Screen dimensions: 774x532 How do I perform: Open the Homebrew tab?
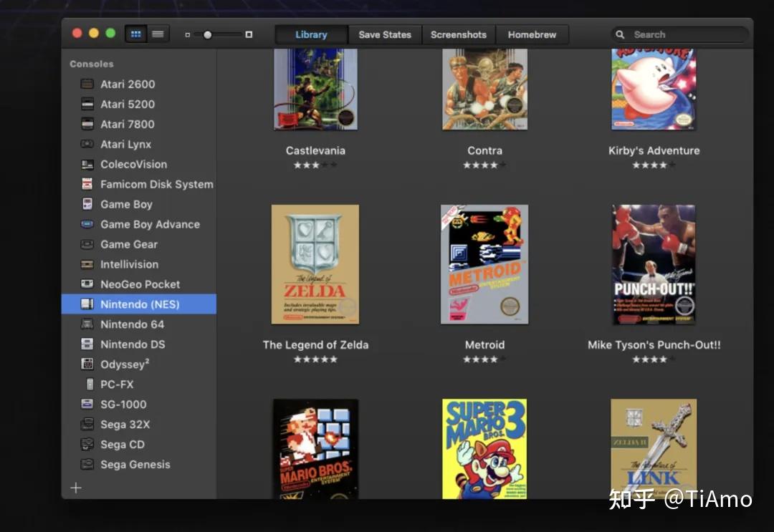532,34
